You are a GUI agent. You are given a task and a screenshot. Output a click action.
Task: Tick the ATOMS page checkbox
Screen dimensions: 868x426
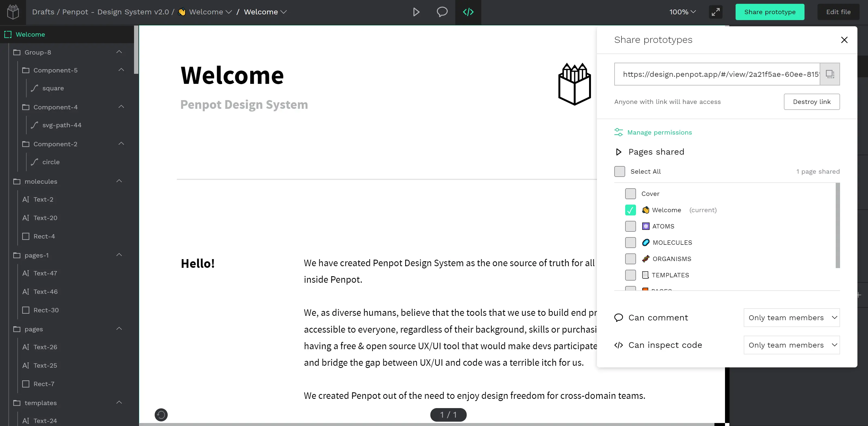[630, 226]
